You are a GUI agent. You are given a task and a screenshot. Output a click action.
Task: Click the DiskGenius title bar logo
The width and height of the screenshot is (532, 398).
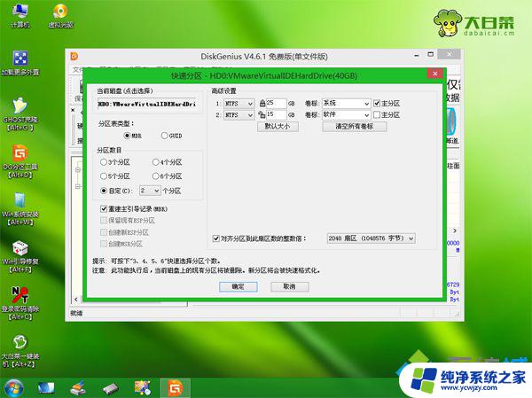[x=74, y=57]
